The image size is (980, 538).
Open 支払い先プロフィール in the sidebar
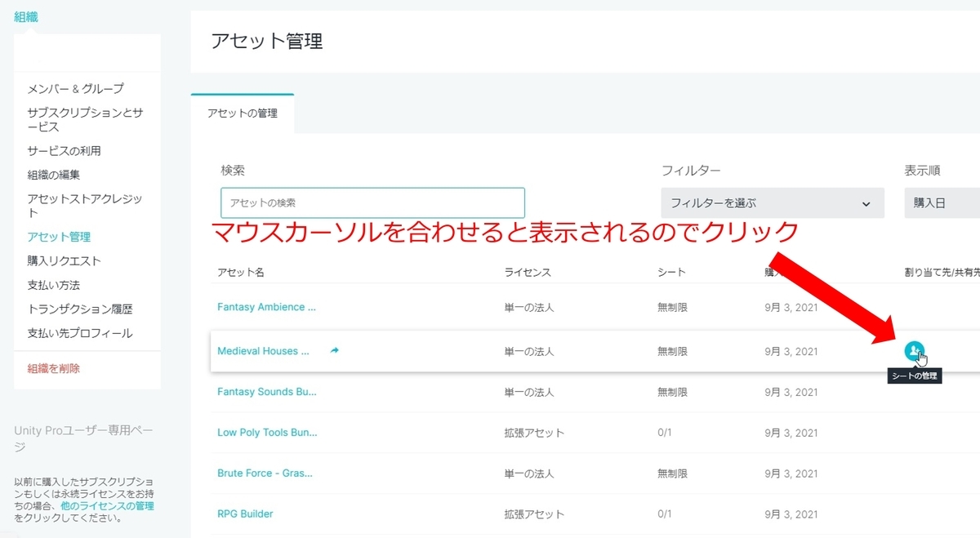pos(79,333)
